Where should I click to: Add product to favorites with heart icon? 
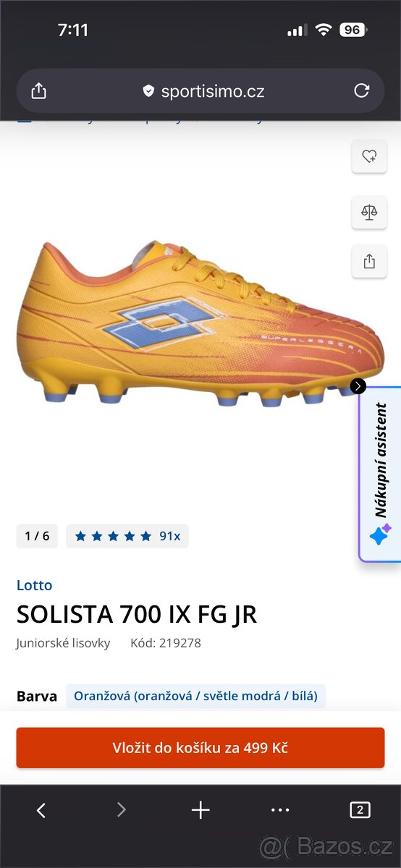(369, 156)
